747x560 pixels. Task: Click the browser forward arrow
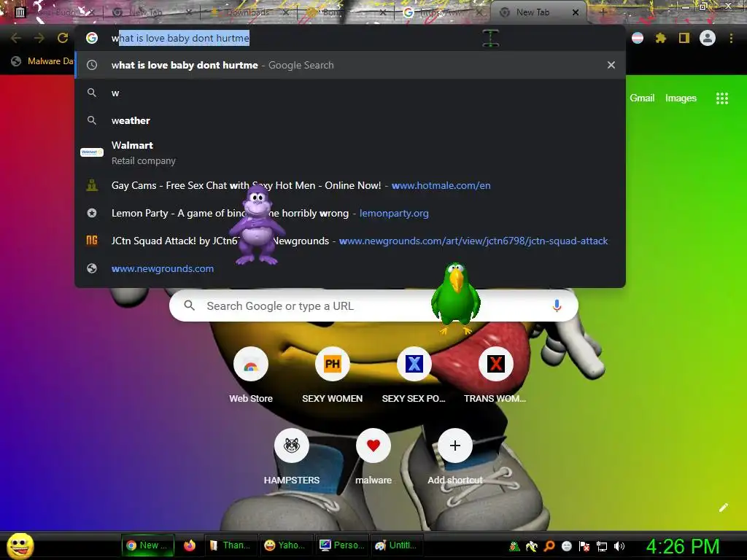(39, 38)
